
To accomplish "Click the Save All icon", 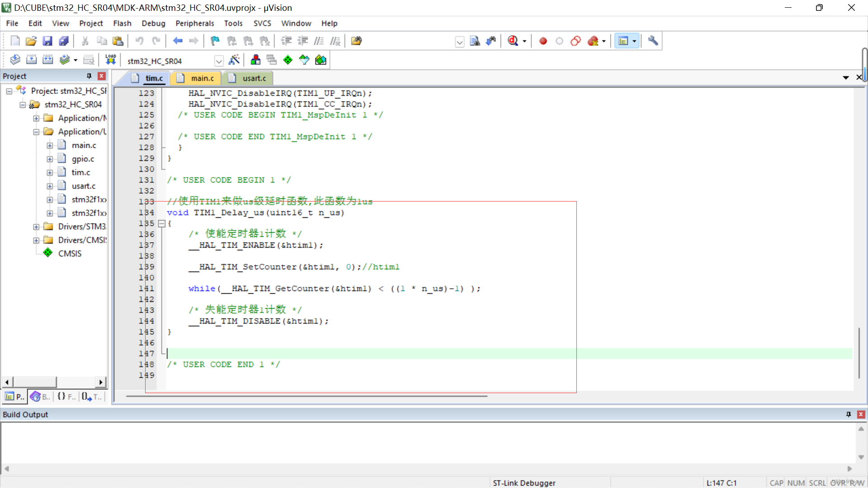I will [64, 41].
